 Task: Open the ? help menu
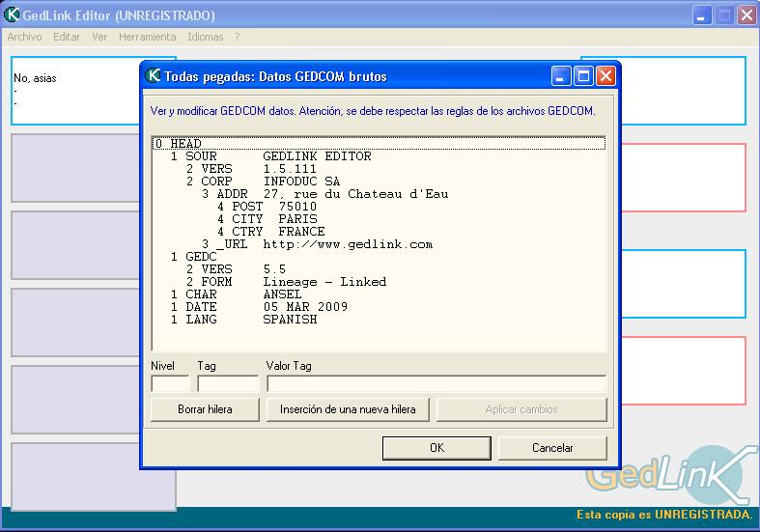click(237, 37)
